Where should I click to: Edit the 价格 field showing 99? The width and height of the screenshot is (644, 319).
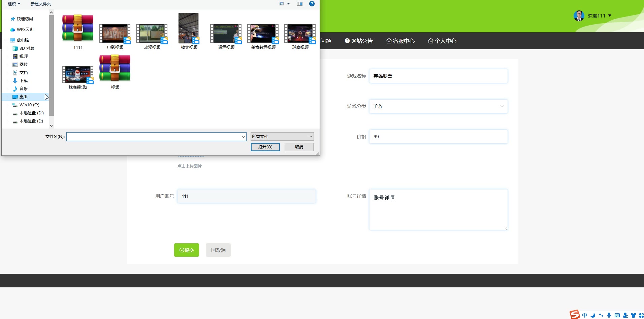(438, 137)
